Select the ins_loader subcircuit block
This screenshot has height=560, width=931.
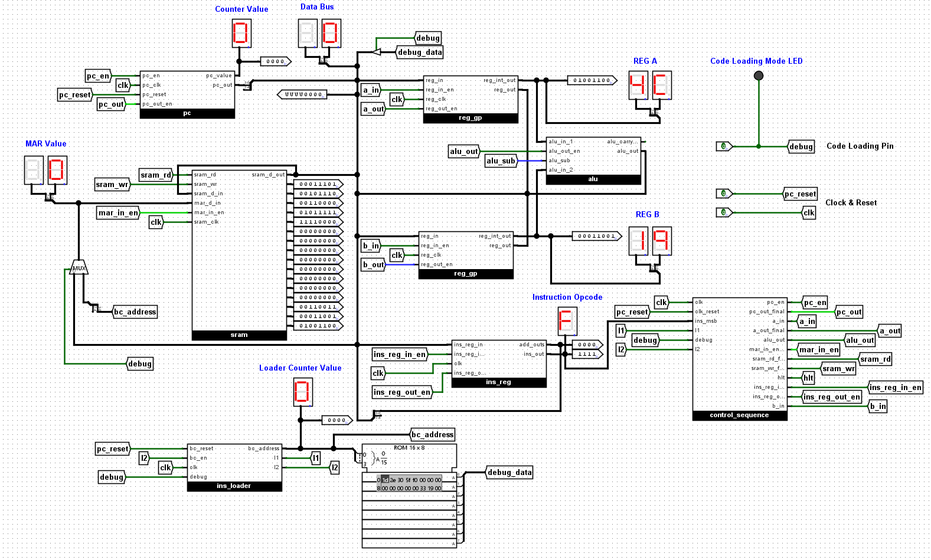pyautogui.click(x=234, y=467)
